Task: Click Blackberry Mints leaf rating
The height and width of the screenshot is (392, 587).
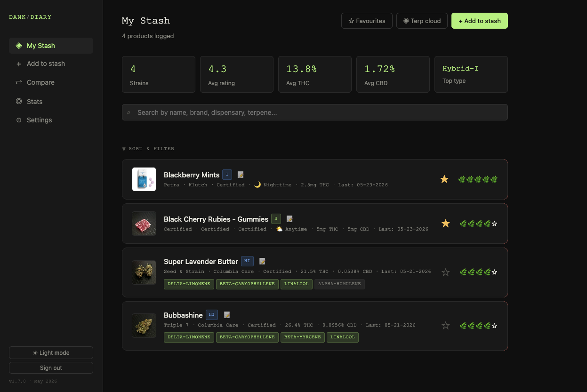Action: point(478,179)
